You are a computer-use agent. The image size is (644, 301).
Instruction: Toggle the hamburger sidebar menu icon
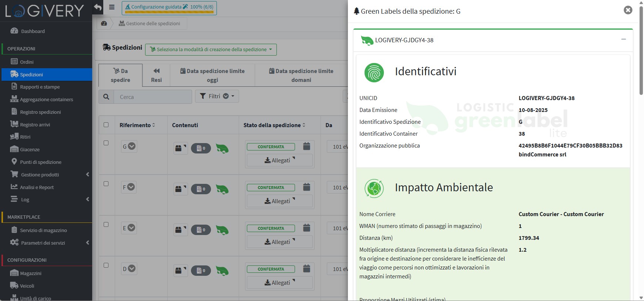tap(112, 7)
